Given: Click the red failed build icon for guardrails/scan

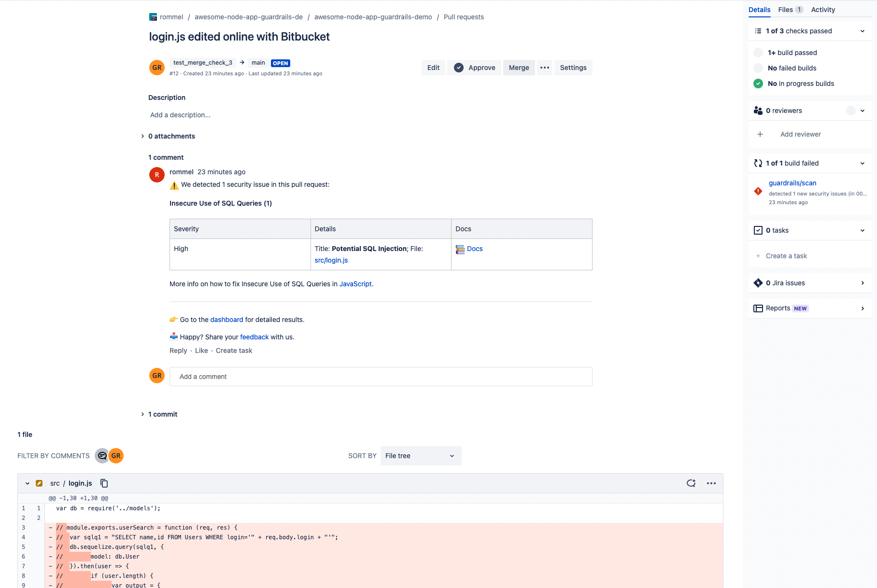Looking at the screenshot, I should 758,191.
